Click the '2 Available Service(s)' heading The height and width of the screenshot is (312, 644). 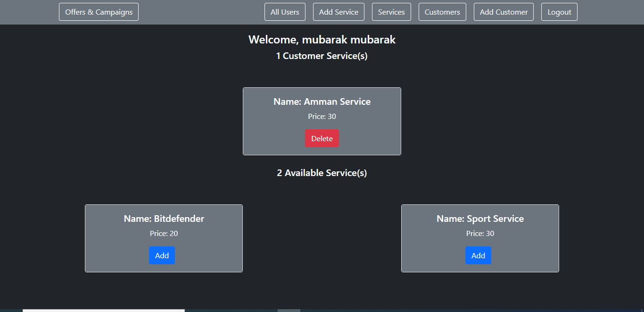[322, 173]
